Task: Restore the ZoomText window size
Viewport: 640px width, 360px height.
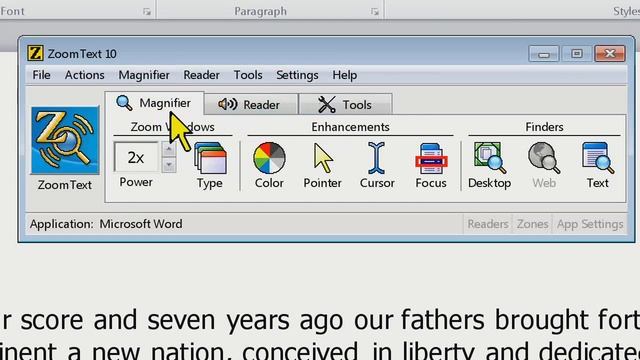Action: 577,54
